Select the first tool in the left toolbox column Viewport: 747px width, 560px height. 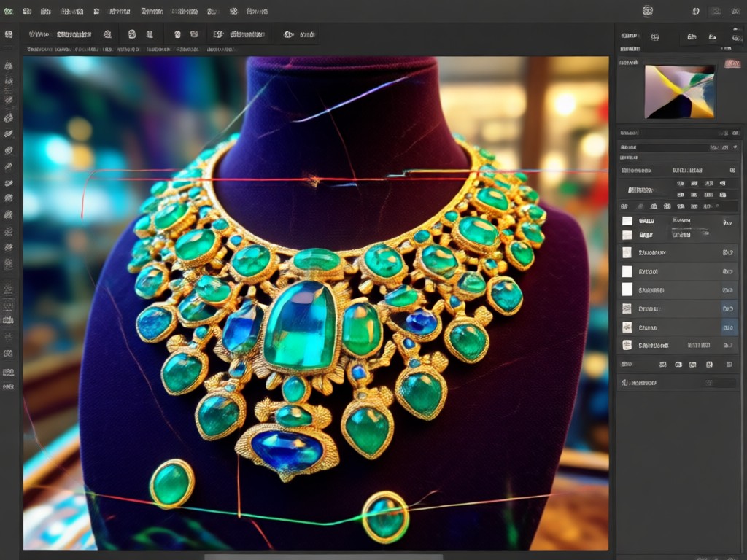pos(9,66)
